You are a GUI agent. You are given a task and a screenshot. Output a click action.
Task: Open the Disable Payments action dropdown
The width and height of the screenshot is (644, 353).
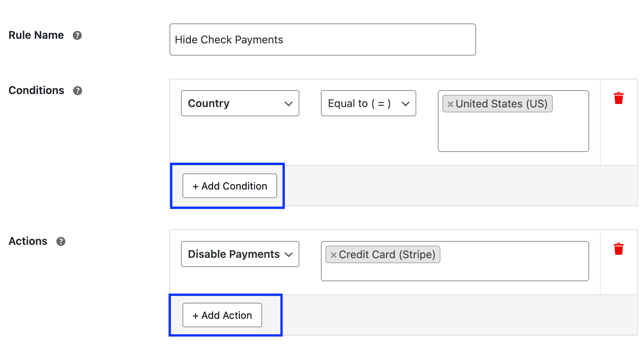(240, 254)
